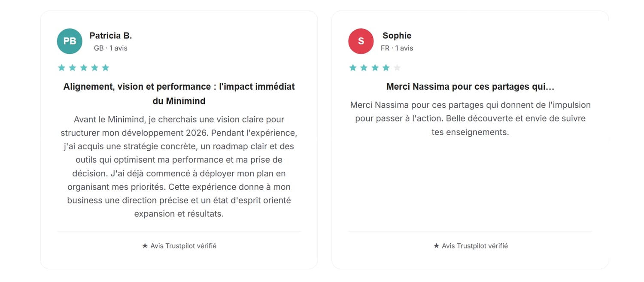Click fifth star in Patricia's rating

(x=106, y=67)
